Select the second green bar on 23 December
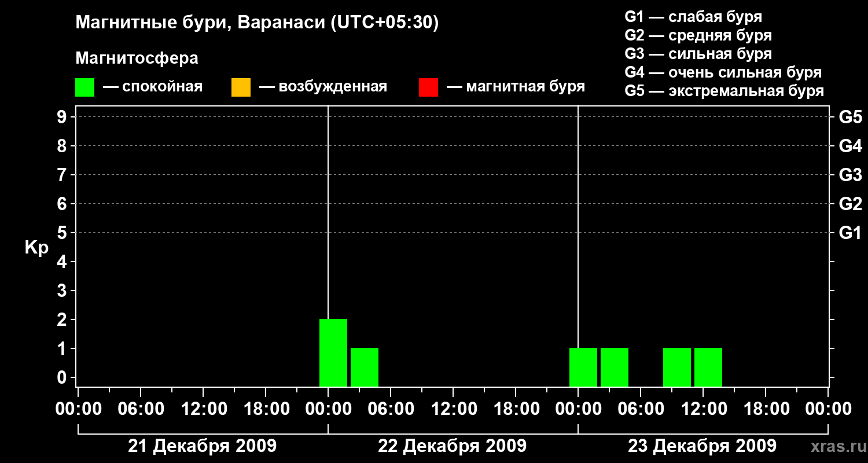This screenshot has height=463, width=868. click(615, 367)
